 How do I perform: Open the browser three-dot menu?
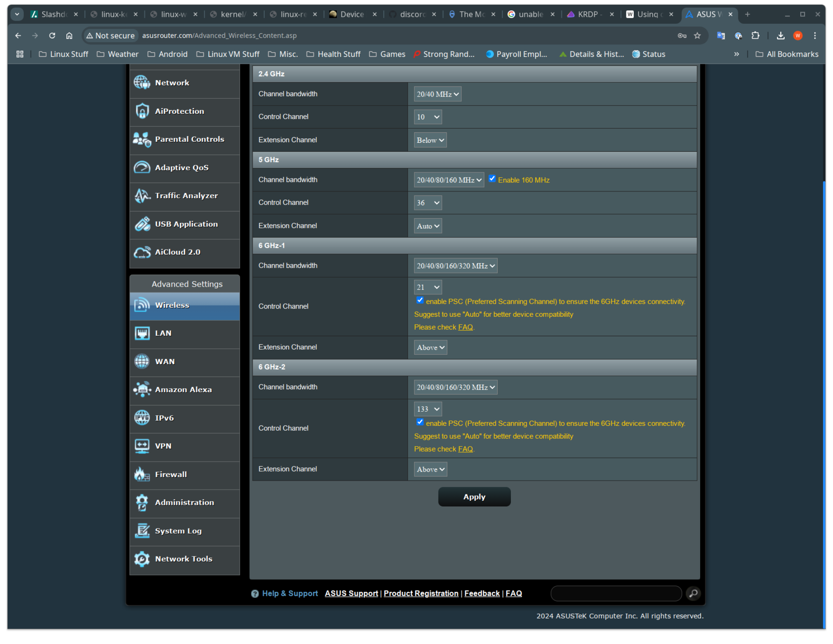click(814, 35)
